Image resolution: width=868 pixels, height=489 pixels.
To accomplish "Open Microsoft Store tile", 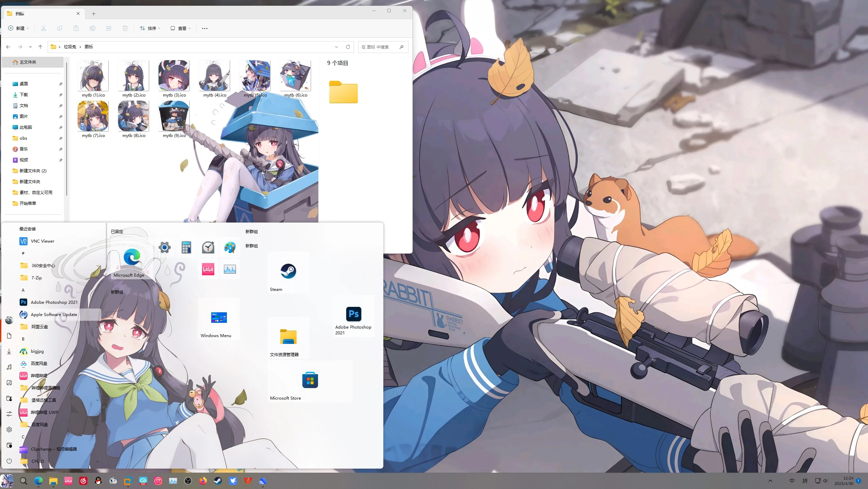I will pyautogui.click(x=310, y=381).
